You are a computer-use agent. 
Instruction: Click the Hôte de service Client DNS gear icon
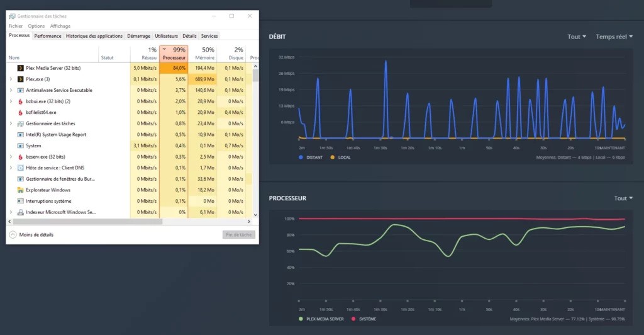pos(20,167)
